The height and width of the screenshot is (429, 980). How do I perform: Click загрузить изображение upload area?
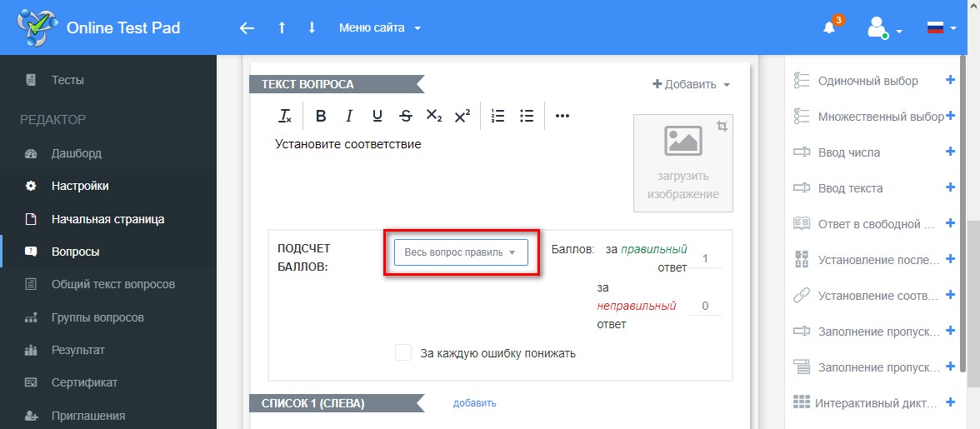coord(683,163)
